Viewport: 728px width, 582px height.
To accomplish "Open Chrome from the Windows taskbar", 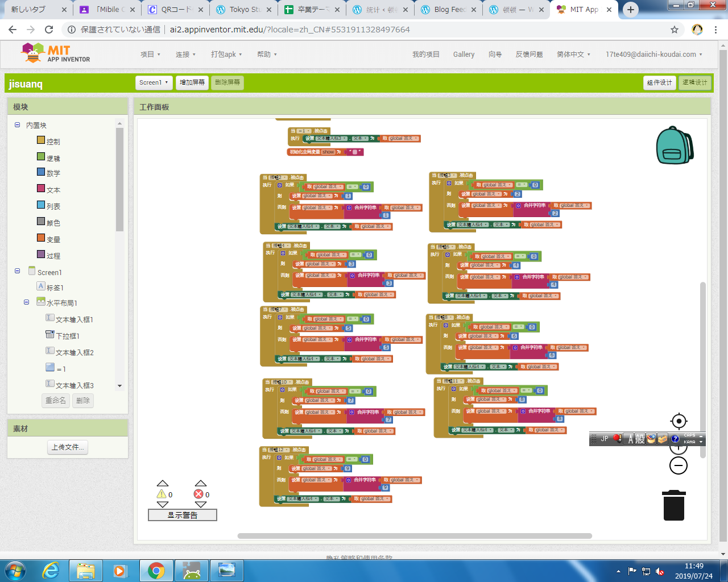I will (156, 570).
